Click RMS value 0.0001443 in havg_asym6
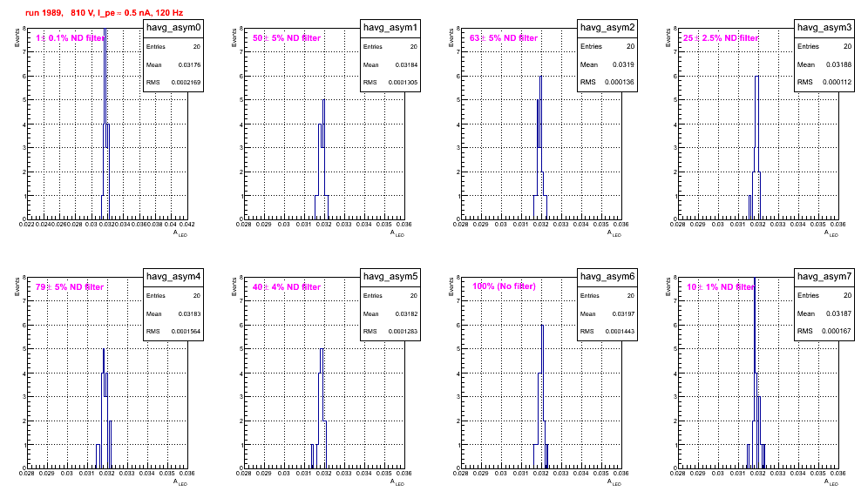 (620, 332)
